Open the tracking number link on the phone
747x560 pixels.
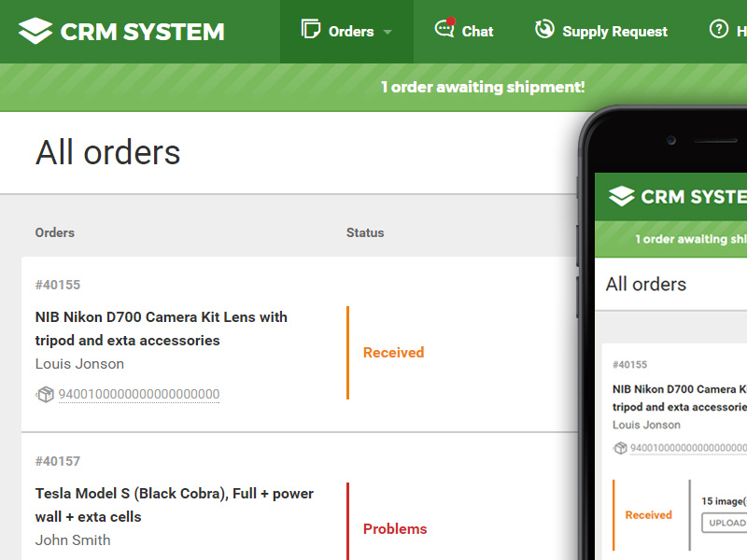[x=688, y=448]
